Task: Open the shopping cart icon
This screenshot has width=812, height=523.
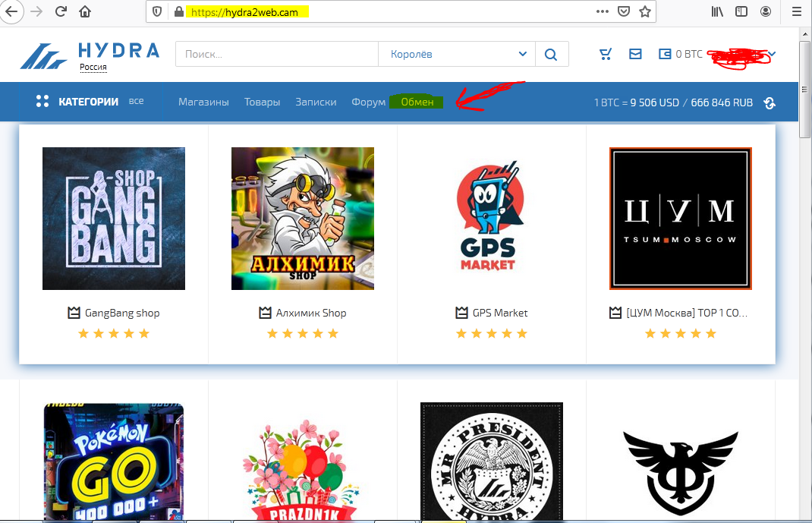Action: (x=606, y=54)
